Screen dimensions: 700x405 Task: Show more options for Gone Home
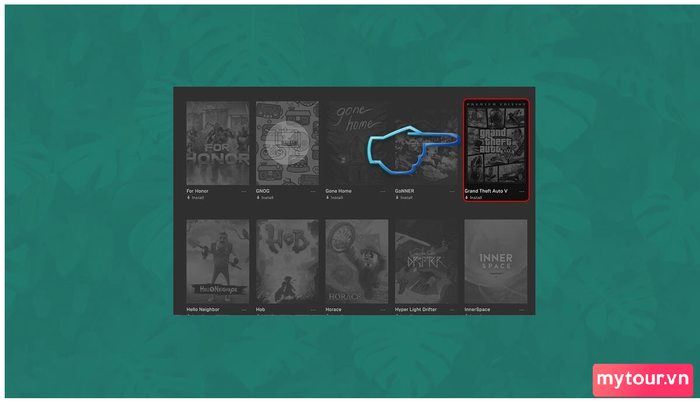[x=383, y=191]
